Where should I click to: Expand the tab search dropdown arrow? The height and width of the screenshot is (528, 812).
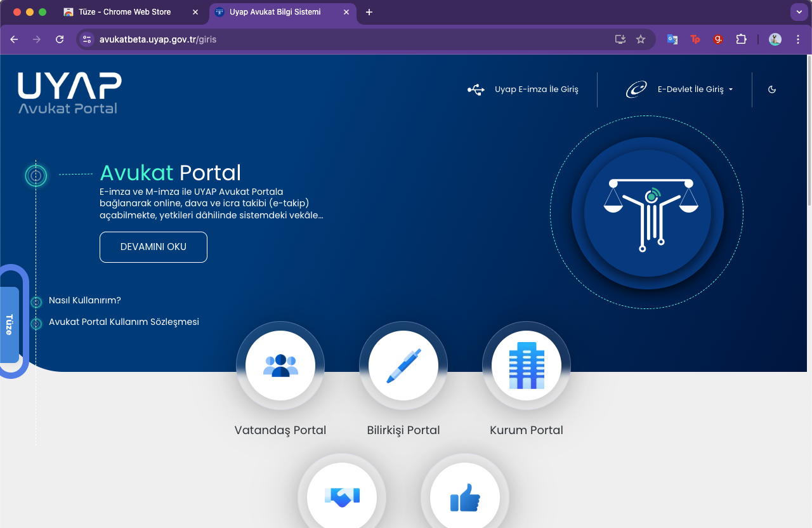799,12
